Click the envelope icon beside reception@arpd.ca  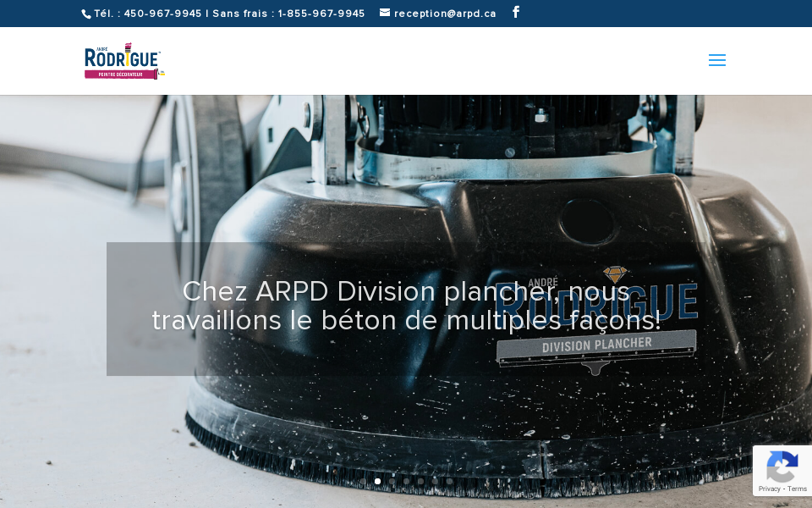[385, 13]
